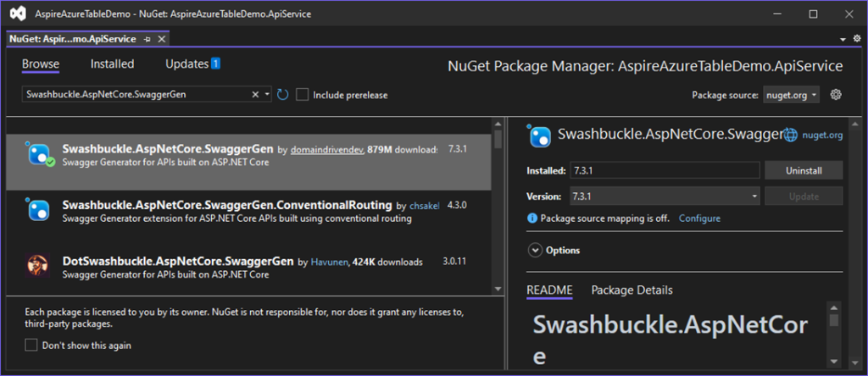
Task: Click 424K downloads text
Action: click(x=387, y=262)
